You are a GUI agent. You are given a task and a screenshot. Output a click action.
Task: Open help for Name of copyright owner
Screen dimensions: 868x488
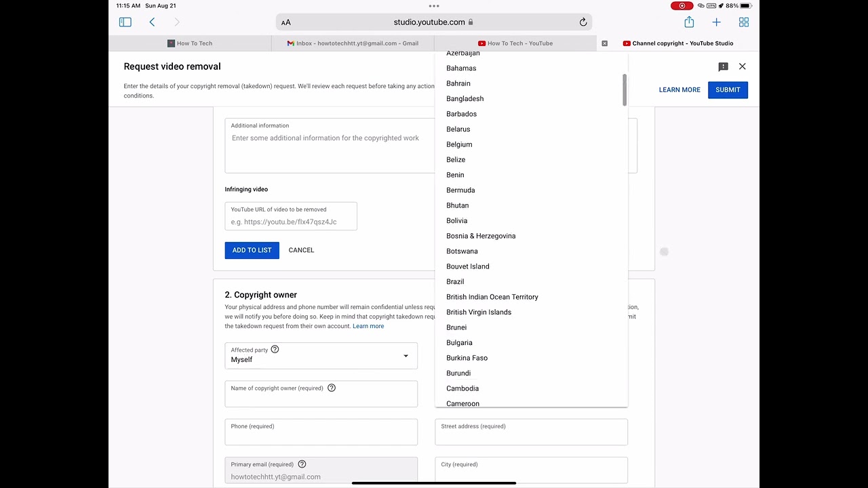click(x=332, y=388)
